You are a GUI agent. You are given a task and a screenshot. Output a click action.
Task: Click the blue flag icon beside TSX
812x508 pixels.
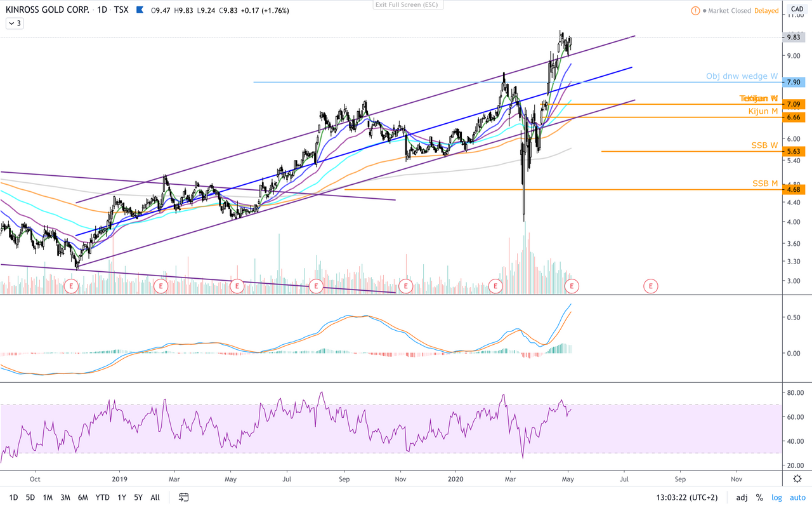[x=140, y=10]
